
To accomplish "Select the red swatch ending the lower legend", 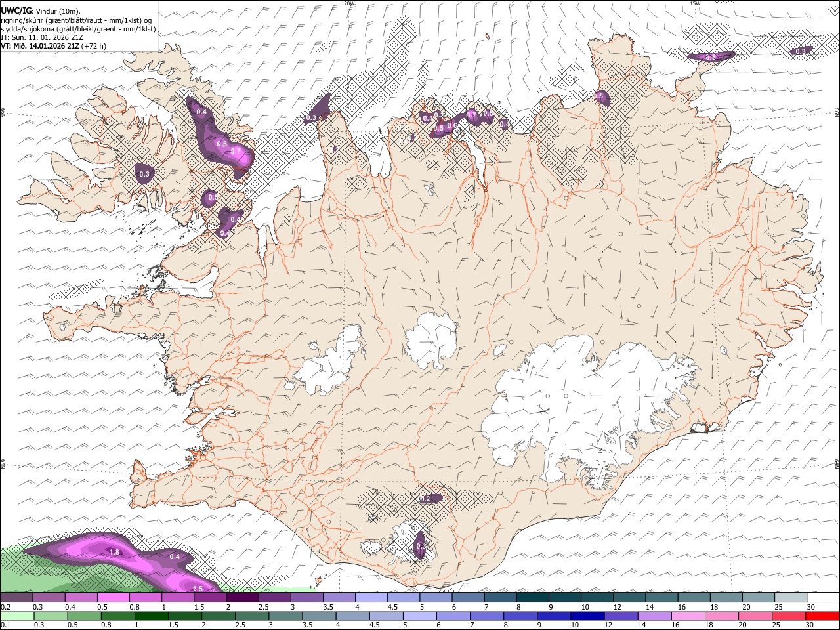I will pos(822,616).
